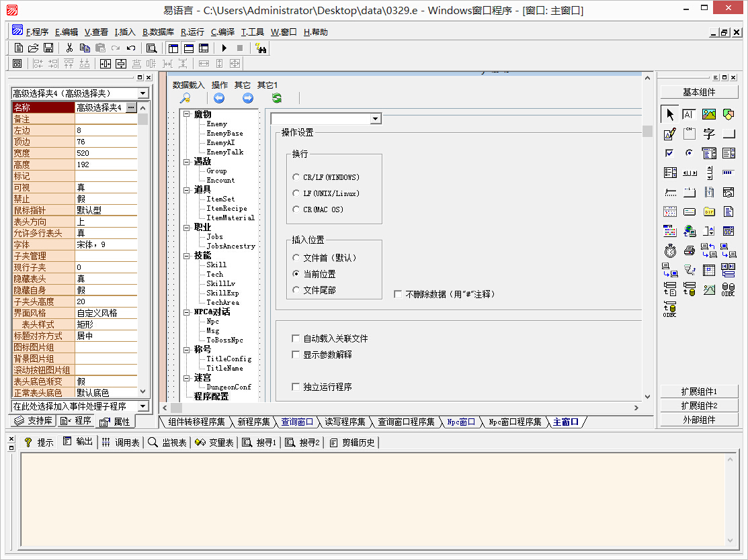The image size is (748, 560).
Task: Select the printer component icon
Action: pos(690,251)
